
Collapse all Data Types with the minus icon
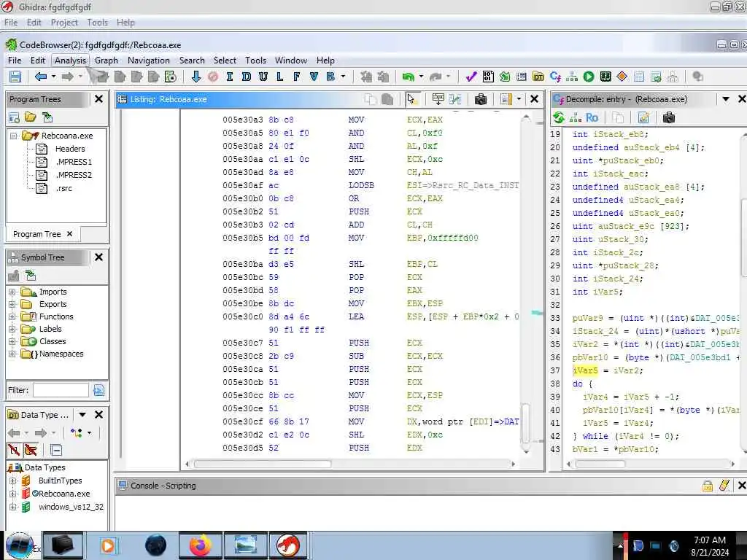click(x=55, y=450)
